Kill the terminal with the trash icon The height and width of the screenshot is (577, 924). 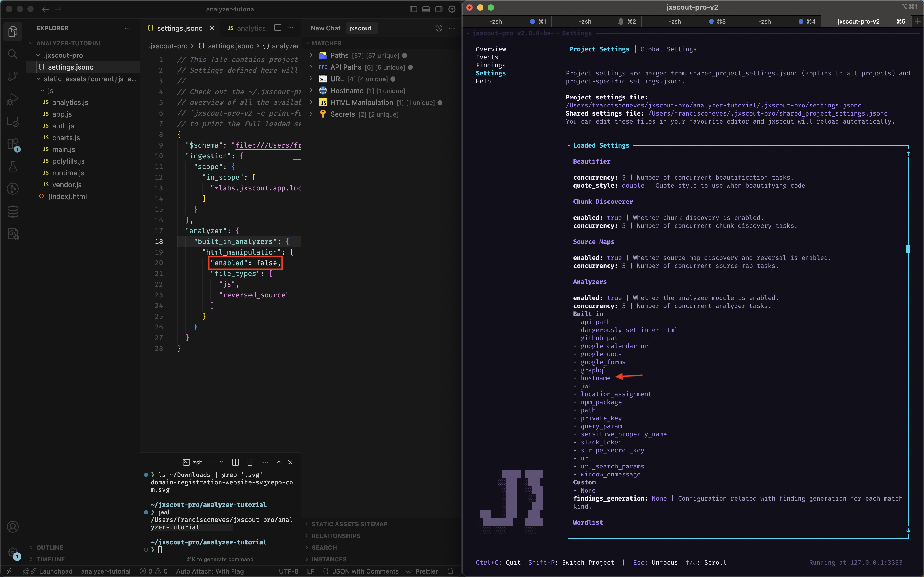coord(250,462)
